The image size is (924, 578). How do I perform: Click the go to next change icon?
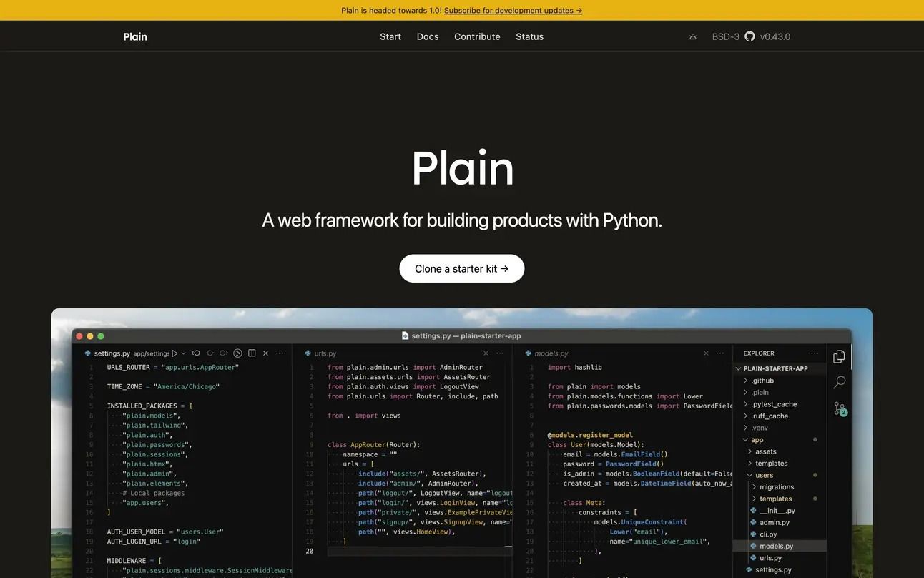[224, 353]
